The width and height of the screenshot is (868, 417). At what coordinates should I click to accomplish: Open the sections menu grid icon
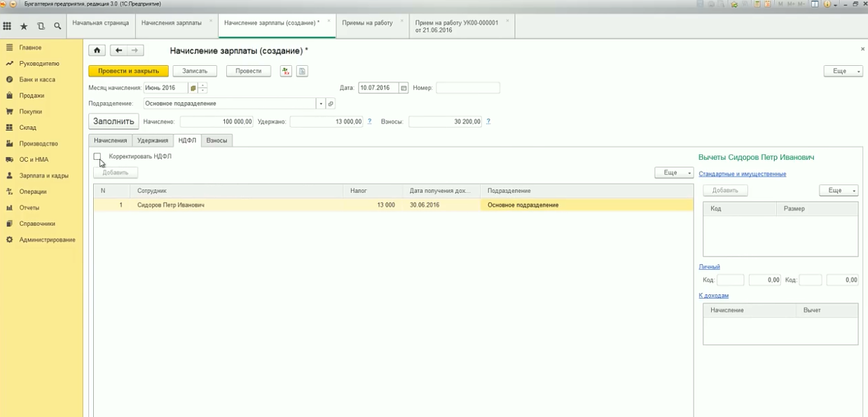[x=7, y=27]
